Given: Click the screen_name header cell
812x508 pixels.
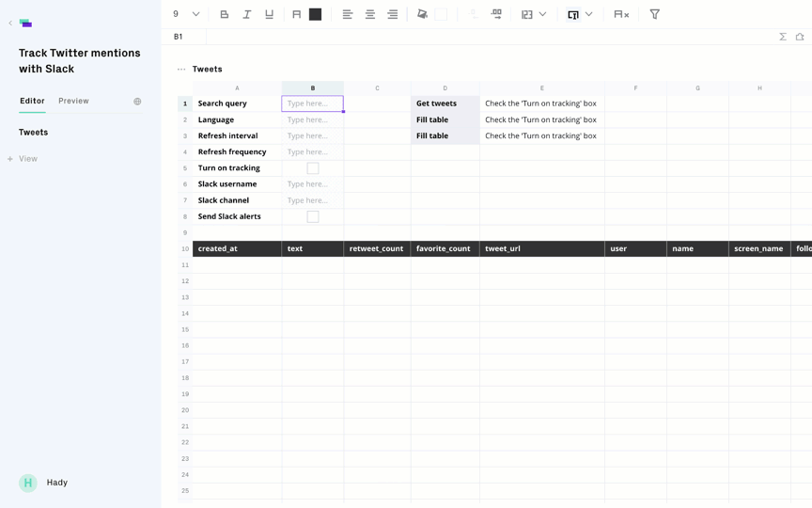Looking at the screenshot, I should coord(759,248).
